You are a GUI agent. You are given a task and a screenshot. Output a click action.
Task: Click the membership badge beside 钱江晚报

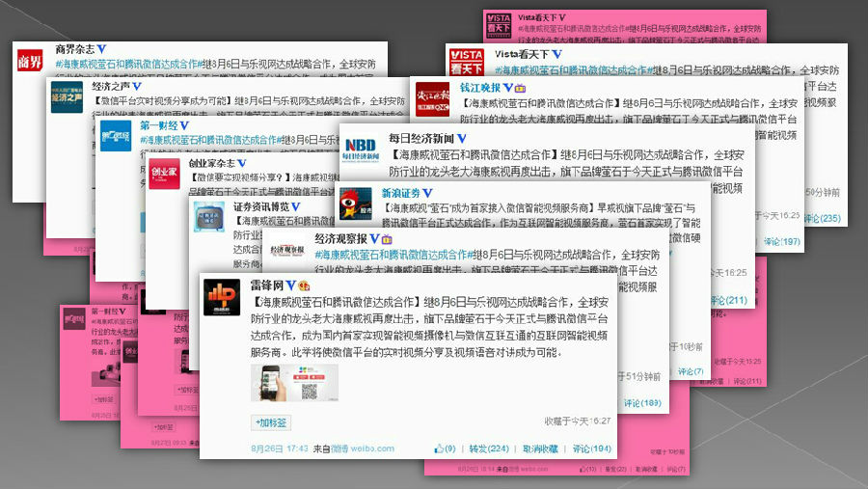click(x=521, y=88)
